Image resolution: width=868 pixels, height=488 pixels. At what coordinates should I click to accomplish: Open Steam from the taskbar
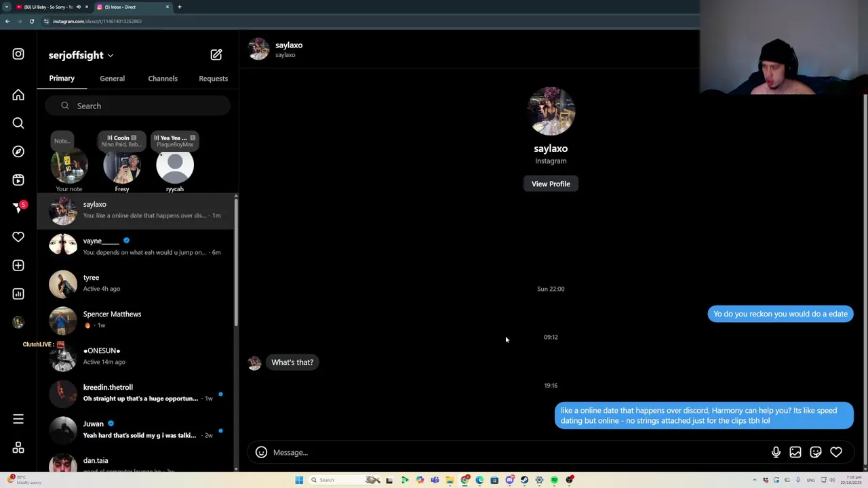524,480
